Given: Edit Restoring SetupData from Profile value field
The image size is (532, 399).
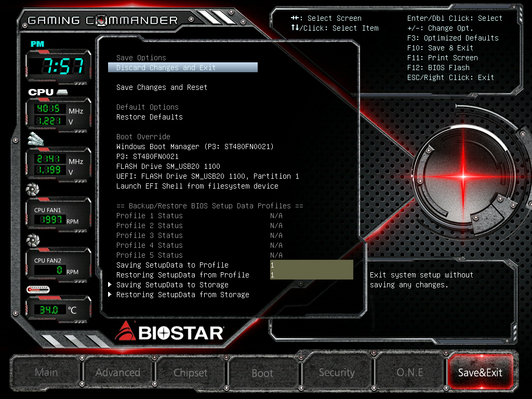Looking at the screenshot, I should pyautogui.click(x=312, y=275).
